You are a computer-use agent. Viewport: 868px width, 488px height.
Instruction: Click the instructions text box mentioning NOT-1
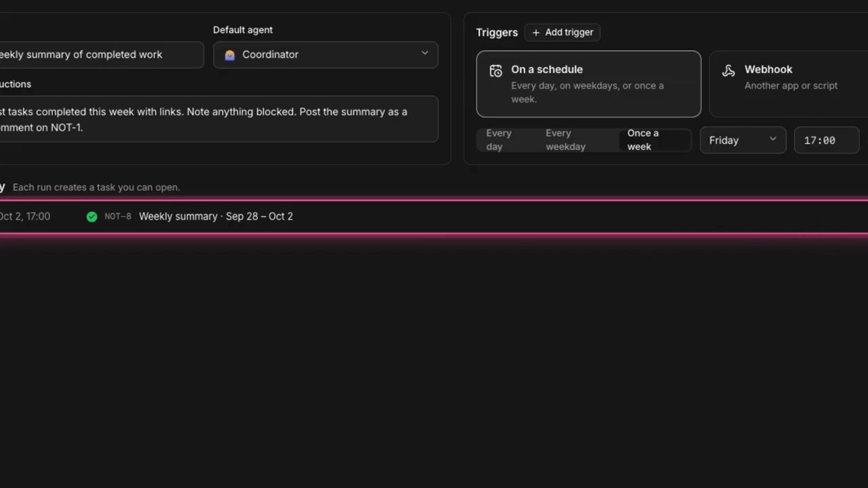(x=219, y=119)
